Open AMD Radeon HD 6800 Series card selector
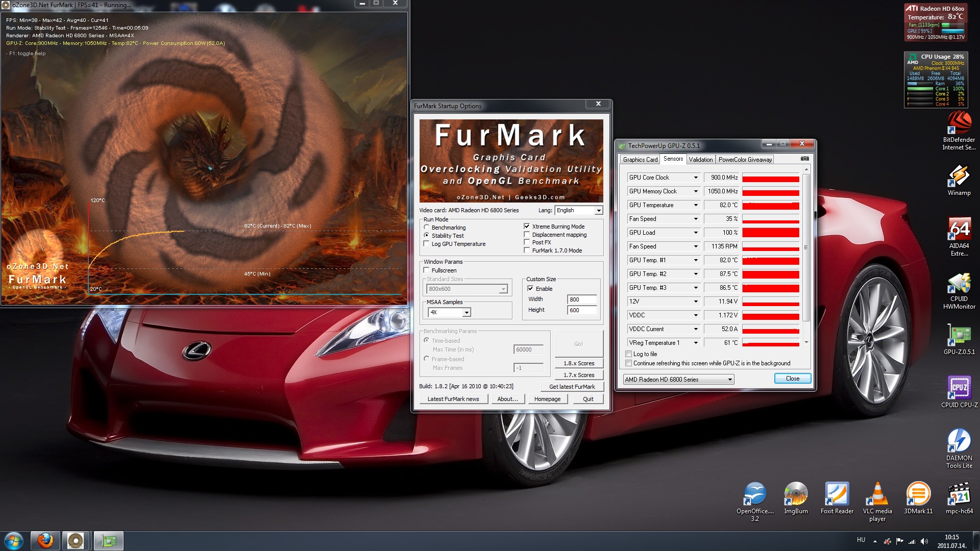Image resolution: width=980 pixels, height=551 pixels. pos(678,380)
